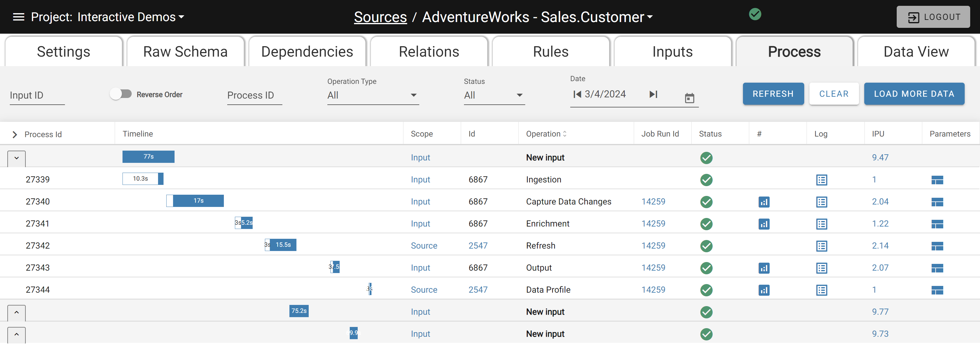Collapse the expanded New input process group
This screenshot has width=980, height=345.
(x=16, y=158)
